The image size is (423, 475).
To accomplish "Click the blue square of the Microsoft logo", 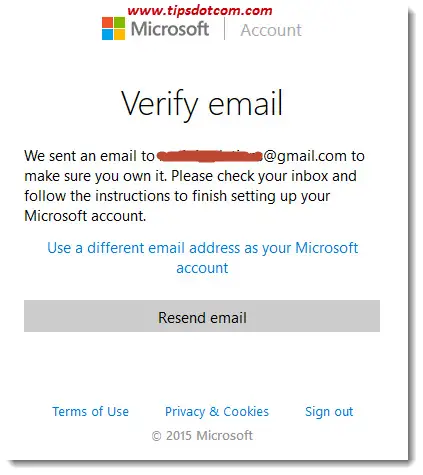I will click(108, 35).
